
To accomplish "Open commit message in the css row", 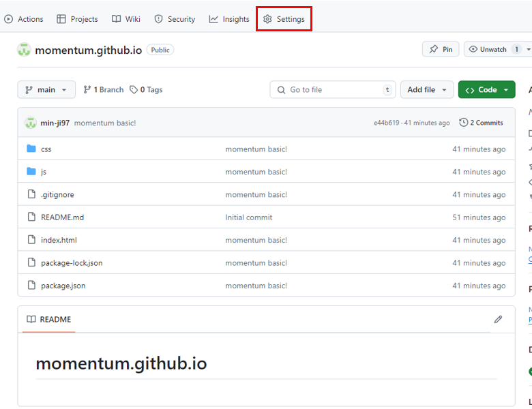I will [x=256, y=149].
